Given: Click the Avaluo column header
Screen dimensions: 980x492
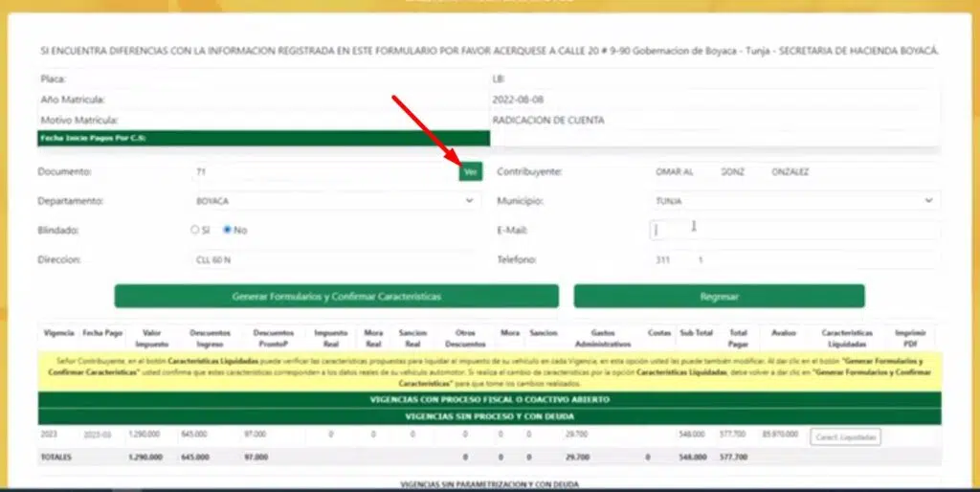Looking at the screenshot, I should click(784, 333).
